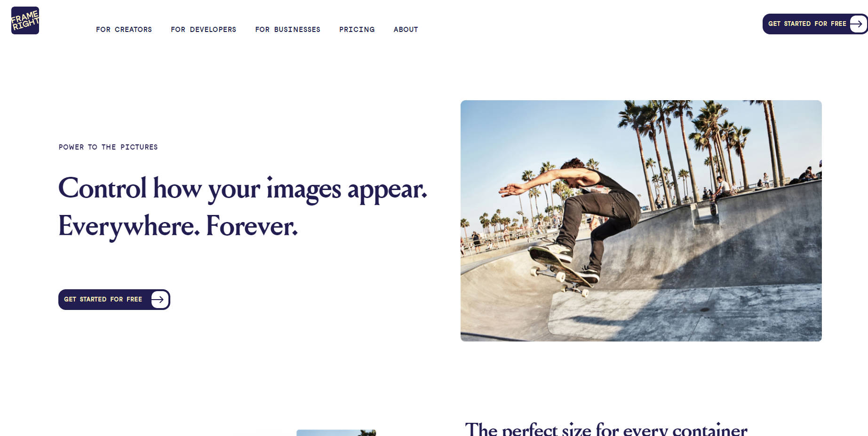Click arrow icon in hero Get Started button

pyautogui.click(x=159, y=299)
